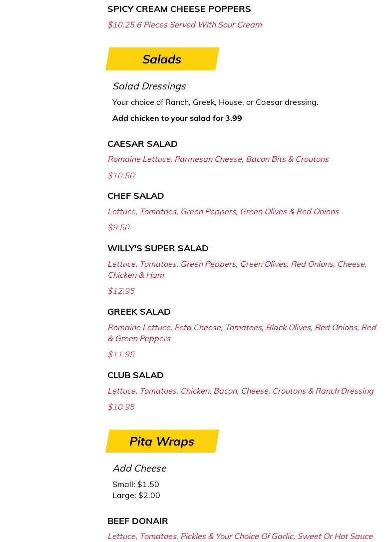Click the Greek Salad $11.95 price
Screen dimensions: 392x542
(x=121, y=354)
